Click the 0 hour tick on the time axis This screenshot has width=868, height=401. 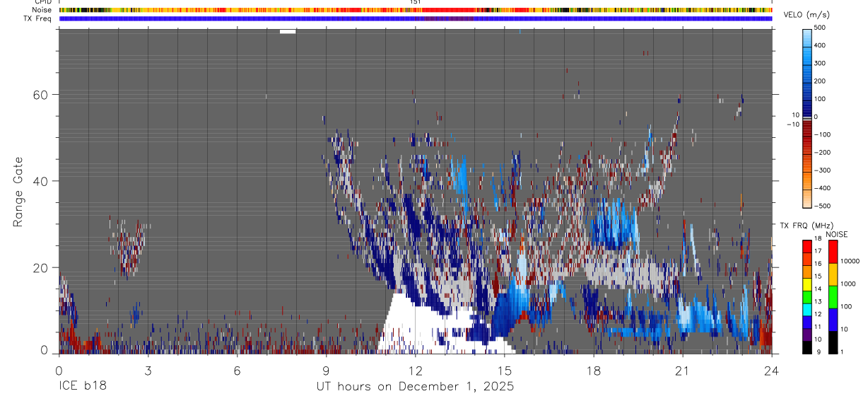click(x=59, y=369)
